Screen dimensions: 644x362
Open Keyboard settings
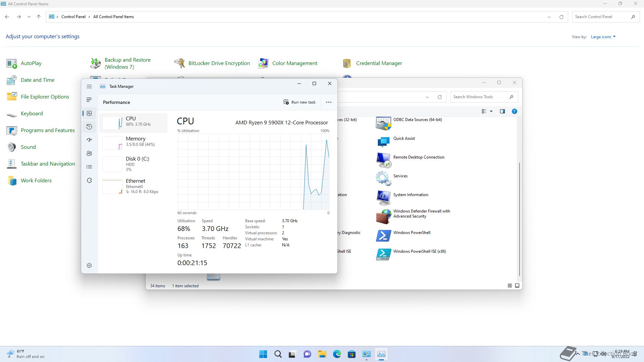click(x=24, y=114)
